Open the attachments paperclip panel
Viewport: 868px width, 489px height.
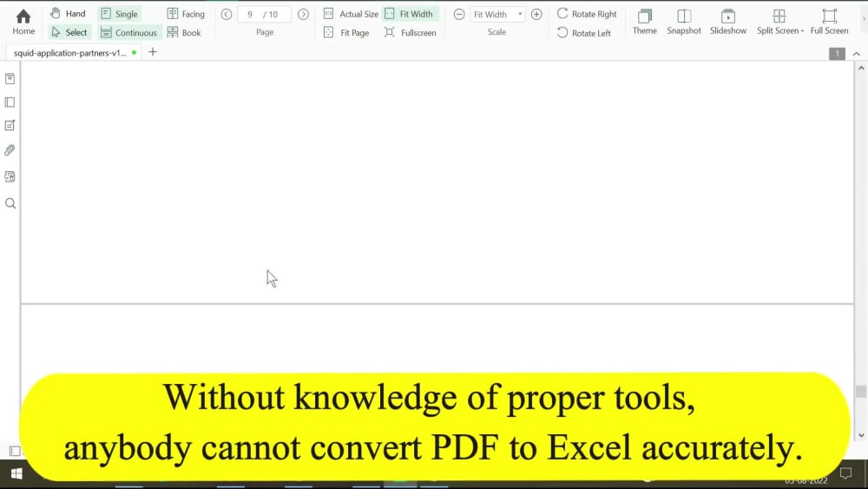pos(10,150)
